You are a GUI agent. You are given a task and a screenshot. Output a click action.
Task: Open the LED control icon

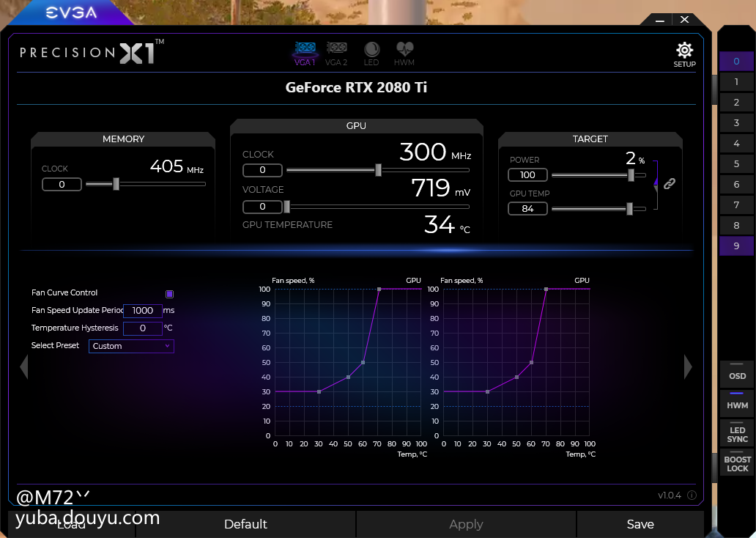click(x=371, y=54)
